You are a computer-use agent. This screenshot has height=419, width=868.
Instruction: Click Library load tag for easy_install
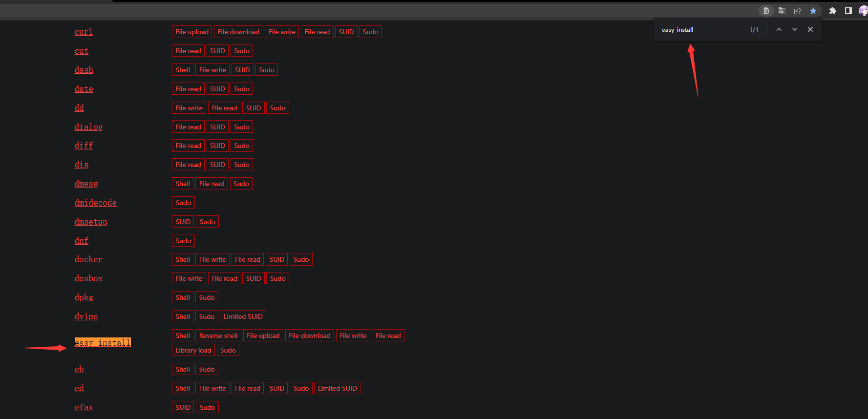point(193,350)
